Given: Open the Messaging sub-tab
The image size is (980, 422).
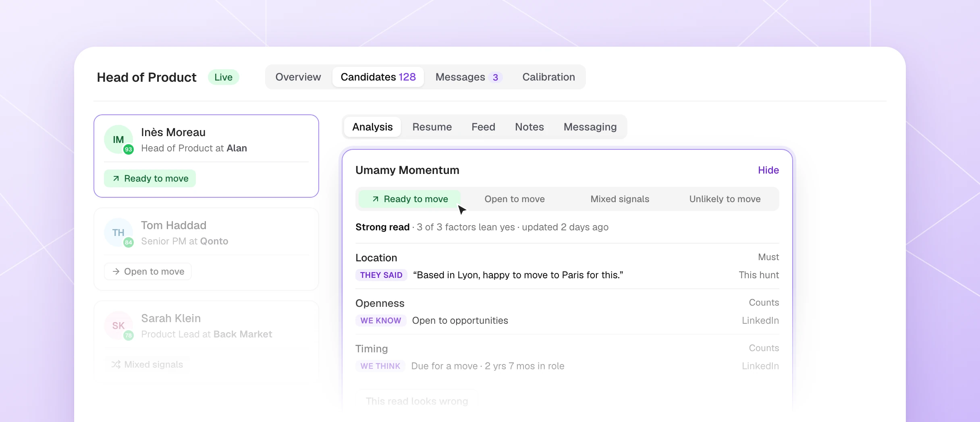Looking at the screenshot, I should pyautogui.click(x=590, y=127).
